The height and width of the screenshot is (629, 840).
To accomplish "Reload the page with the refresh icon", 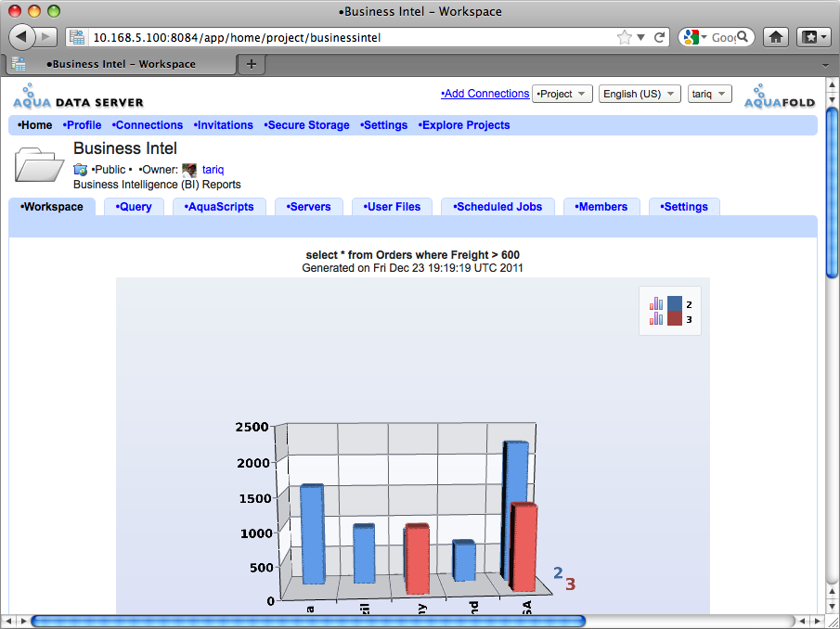I will point(659,37).
